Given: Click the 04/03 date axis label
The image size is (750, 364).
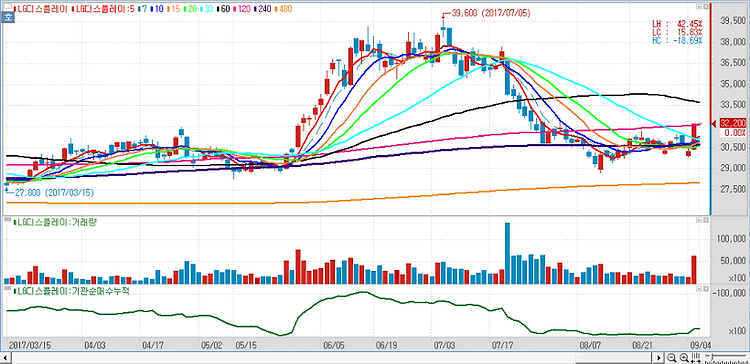Looking at the screenshot, I should 95,345.
